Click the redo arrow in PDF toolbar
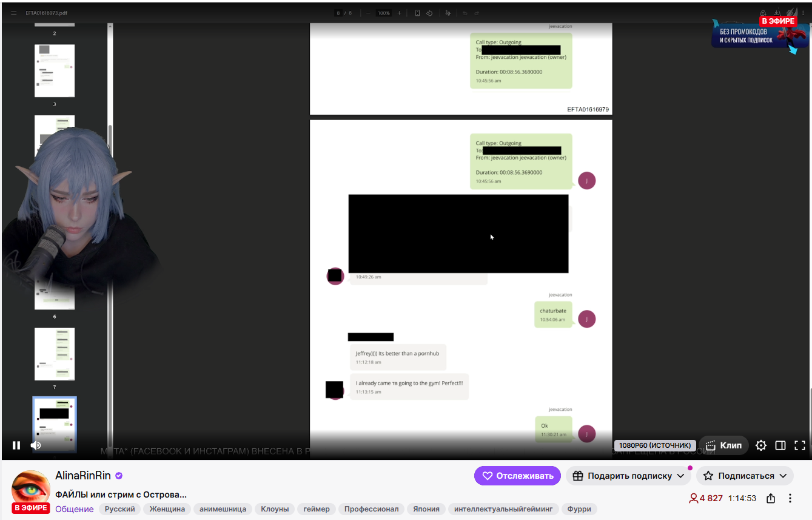 click(477, 13)
